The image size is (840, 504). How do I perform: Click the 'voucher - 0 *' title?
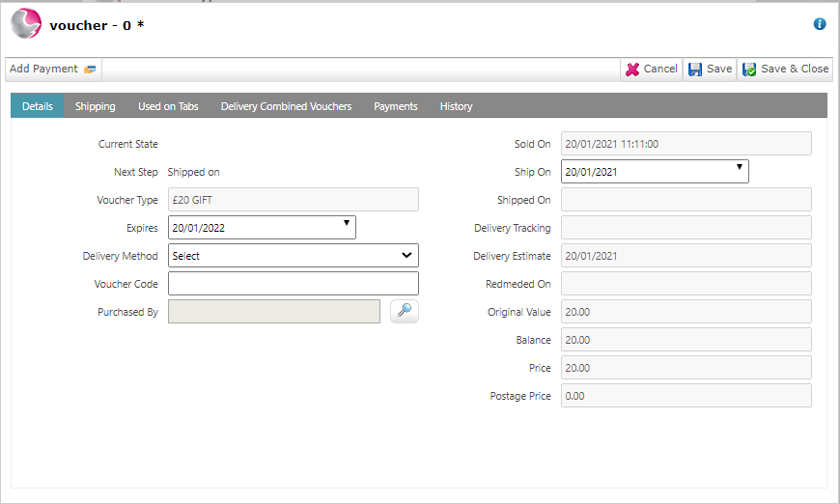pos(97,25)
